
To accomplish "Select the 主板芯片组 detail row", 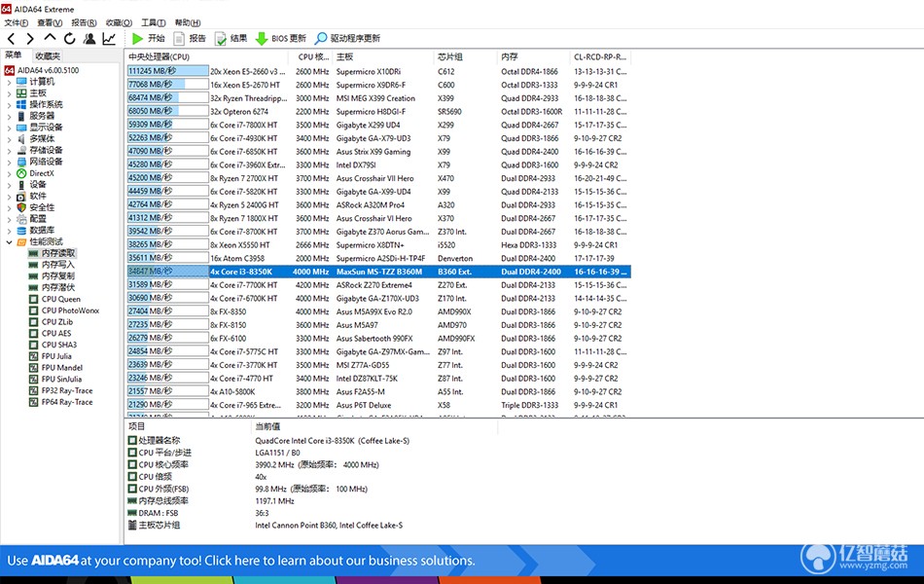I will 312,525.
